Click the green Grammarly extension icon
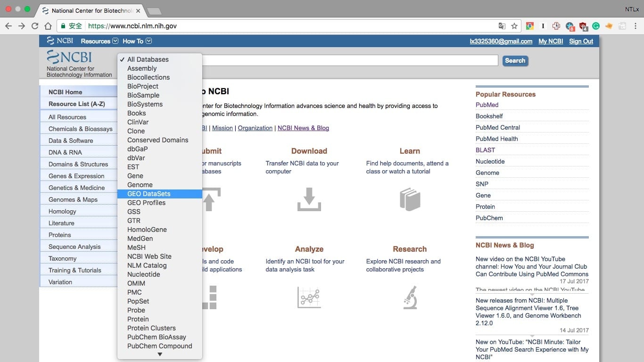Image resolution: width=644 pixels, height=362 pixels. pyautogui.click(x=596, y=26)
